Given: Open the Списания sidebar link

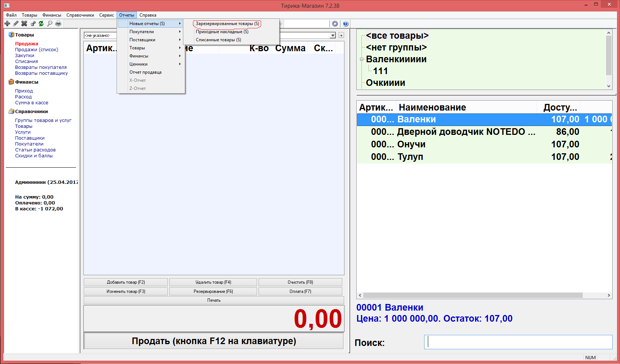Looking at the screenshot, I should [27, 62].
